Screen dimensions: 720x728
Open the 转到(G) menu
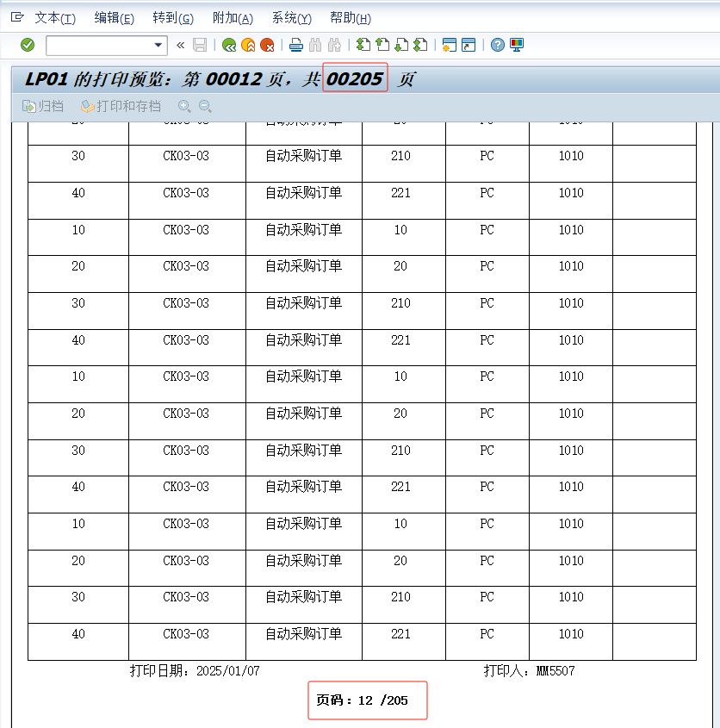pyautogui.click(x=173, y=18)
